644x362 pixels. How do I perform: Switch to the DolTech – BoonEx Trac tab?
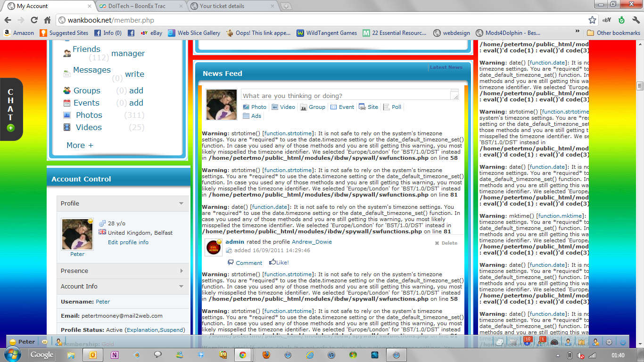(x=140, y=6)
